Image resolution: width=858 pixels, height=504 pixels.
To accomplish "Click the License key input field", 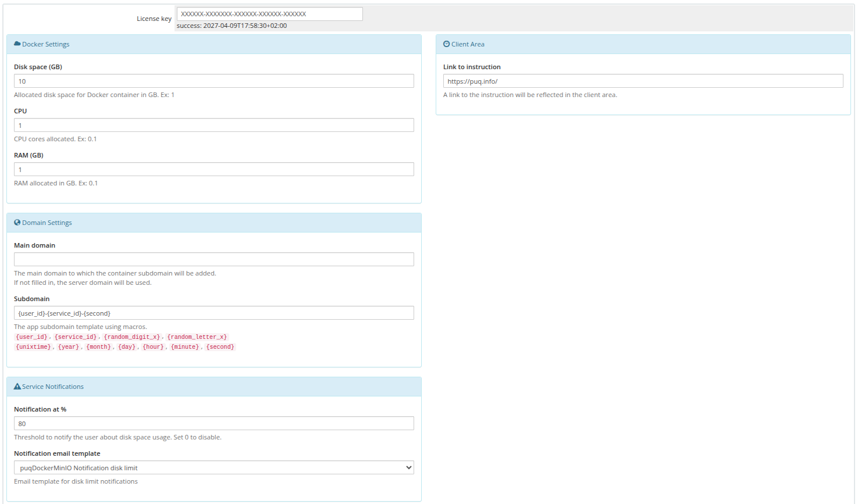I will pos(270,13).
